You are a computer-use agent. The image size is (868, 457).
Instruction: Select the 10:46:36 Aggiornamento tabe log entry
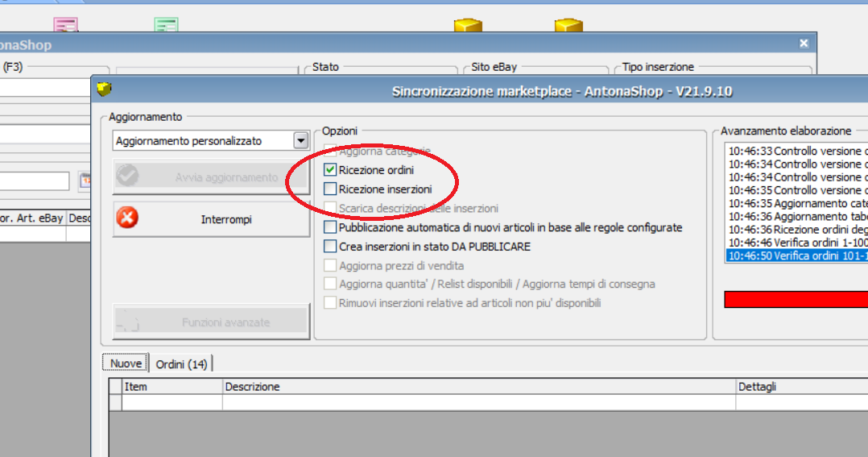coord(797,216)
